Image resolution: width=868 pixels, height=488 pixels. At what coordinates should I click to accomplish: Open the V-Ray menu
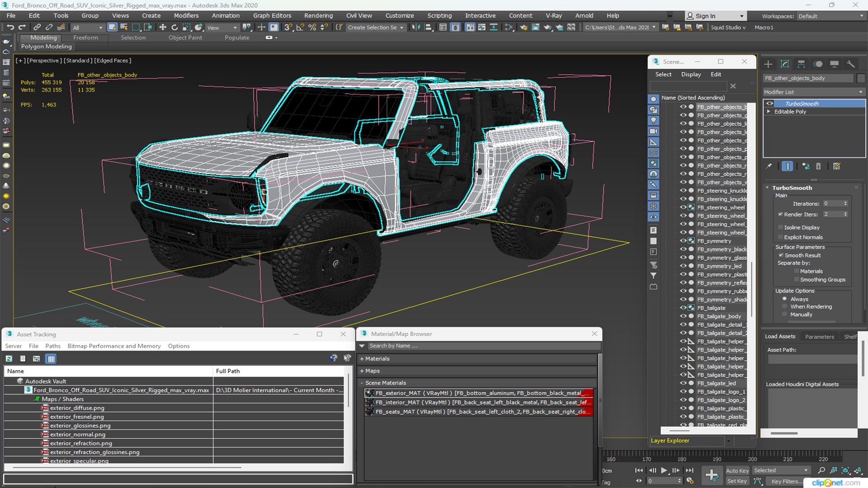pyautogui.click(x=554, y=15)
